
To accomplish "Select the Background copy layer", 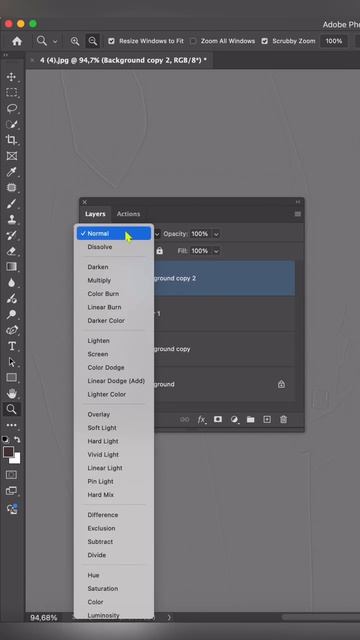I will (224, 349).
